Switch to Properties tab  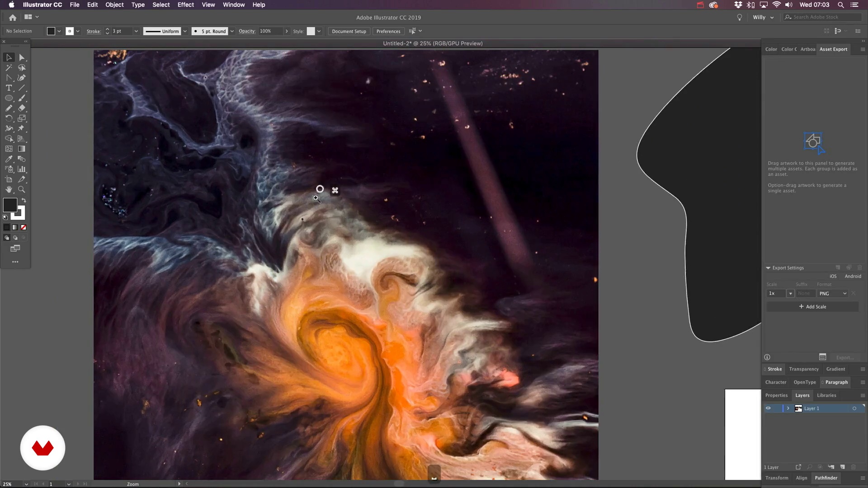coord(776,395)
